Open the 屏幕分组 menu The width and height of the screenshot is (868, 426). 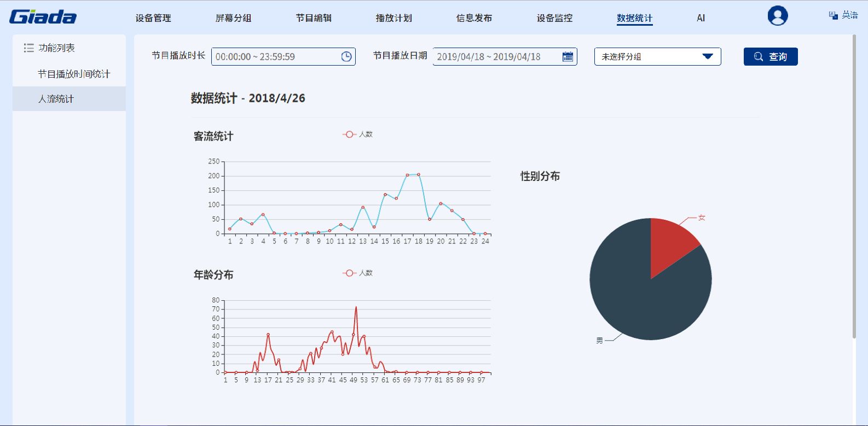[233, 18]
